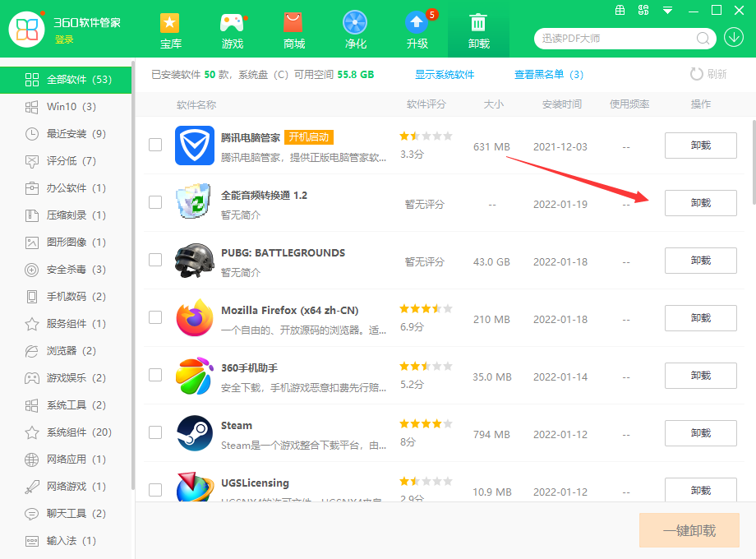Screen dimensions: 756x559
Task: Click the 一键卸载 button
Action: tap(689, 530)
